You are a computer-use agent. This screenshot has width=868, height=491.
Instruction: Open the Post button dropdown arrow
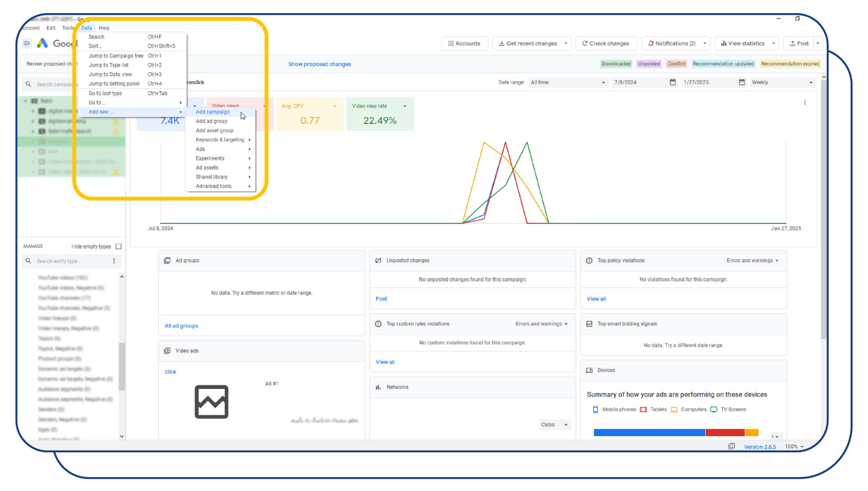pyautogui.click(x=818, y=43)
